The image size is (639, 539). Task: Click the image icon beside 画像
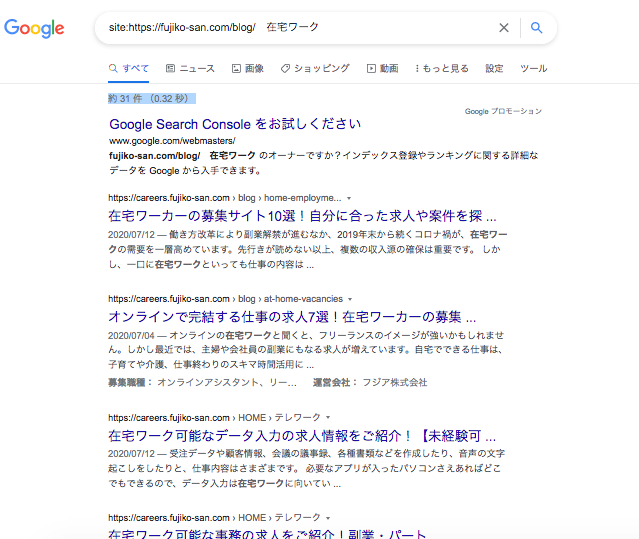tap(236, 68)
